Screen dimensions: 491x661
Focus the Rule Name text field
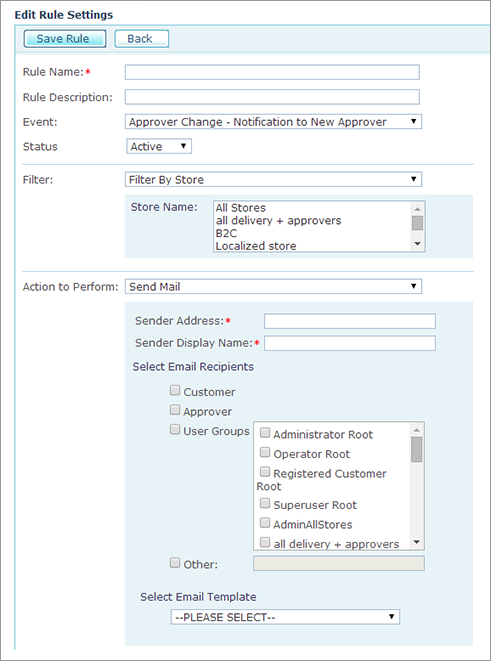click(x=272, y=72)
